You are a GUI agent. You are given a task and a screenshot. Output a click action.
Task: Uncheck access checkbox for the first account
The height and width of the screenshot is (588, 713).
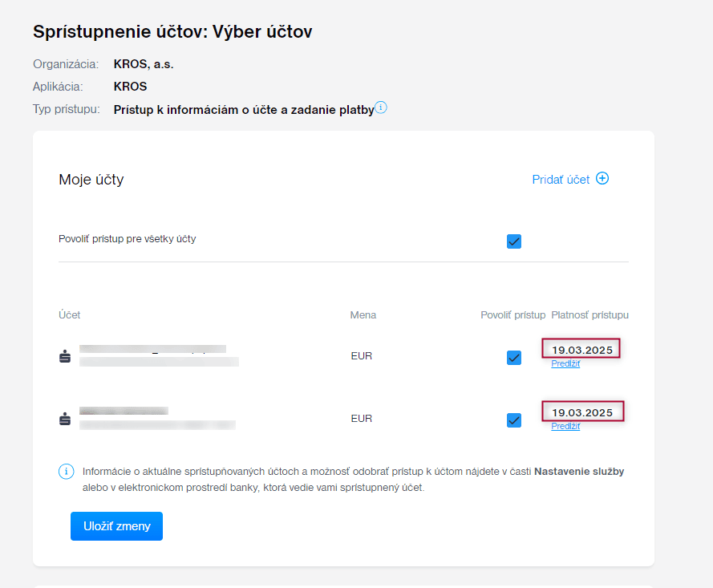click(514, 357)
